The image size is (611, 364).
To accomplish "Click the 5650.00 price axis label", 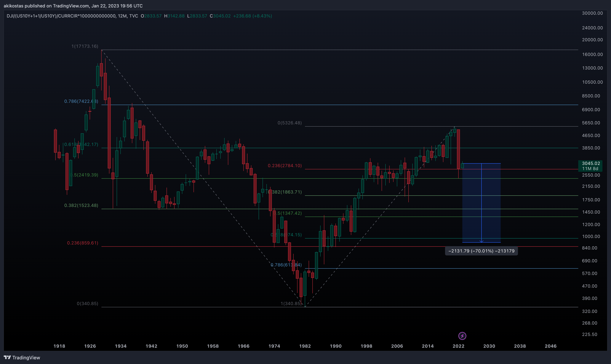I will coord(591,123).
